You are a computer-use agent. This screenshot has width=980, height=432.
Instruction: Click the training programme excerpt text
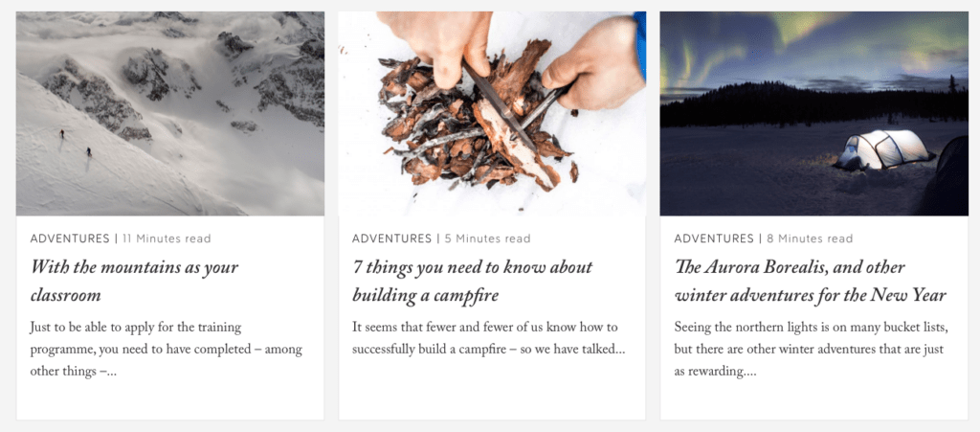point(167,349)
